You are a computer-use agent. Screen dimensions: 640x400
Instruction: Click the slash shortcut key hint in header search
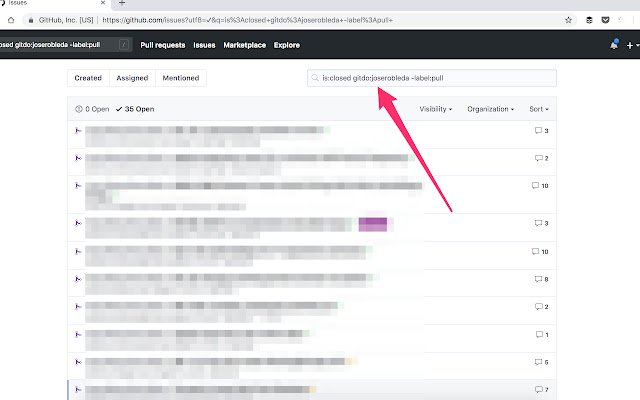(124, 44)
